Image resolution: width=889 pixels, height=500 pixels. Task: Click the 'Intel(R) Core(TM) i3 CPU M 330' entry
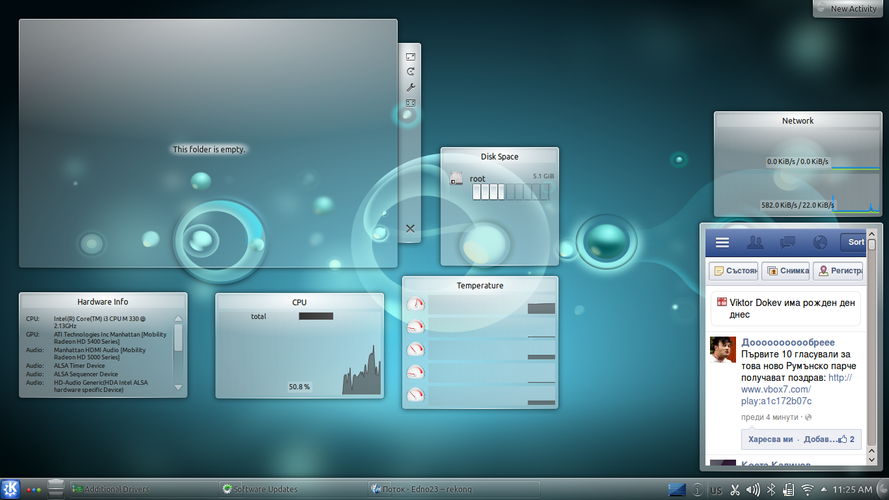100,322
